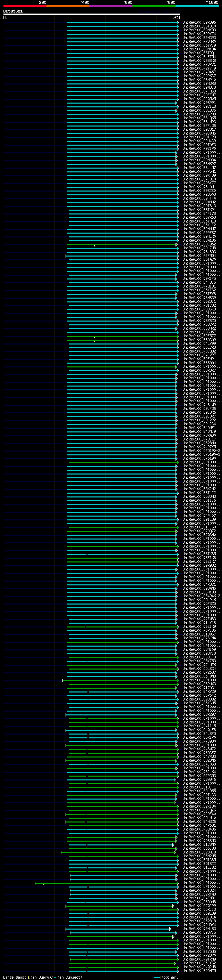Screen dimensions: 222x980
Task: Click the cyan ~100% legend segment
Action: 197,7
